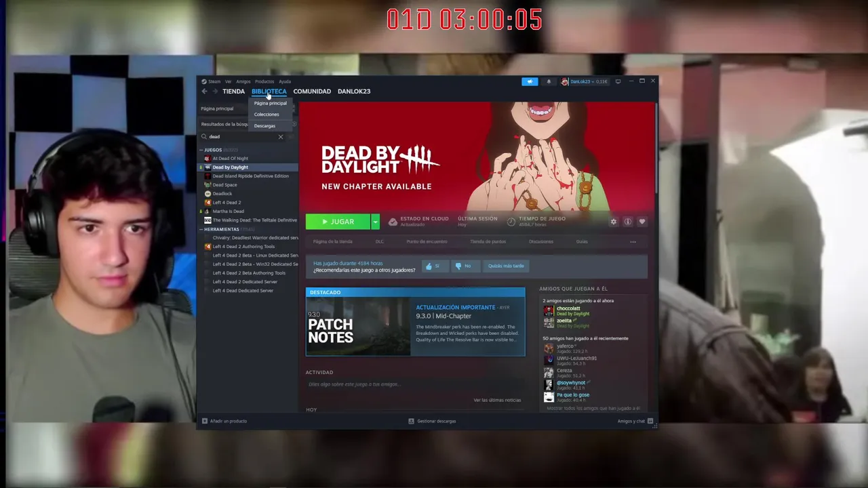Click chocolatt friend avatar

coord(549,310)
